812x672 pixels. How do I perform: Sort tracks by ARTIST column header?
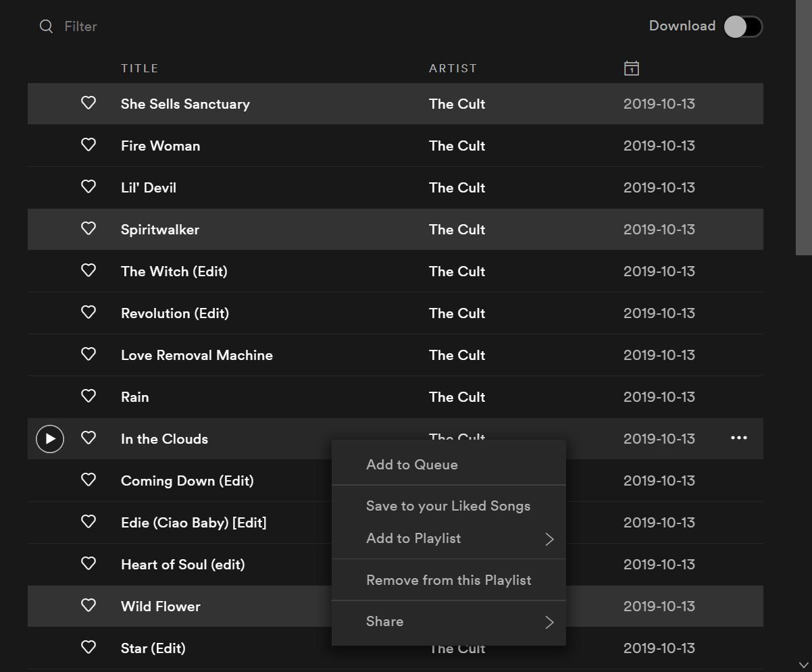click(x=453, y=68)
